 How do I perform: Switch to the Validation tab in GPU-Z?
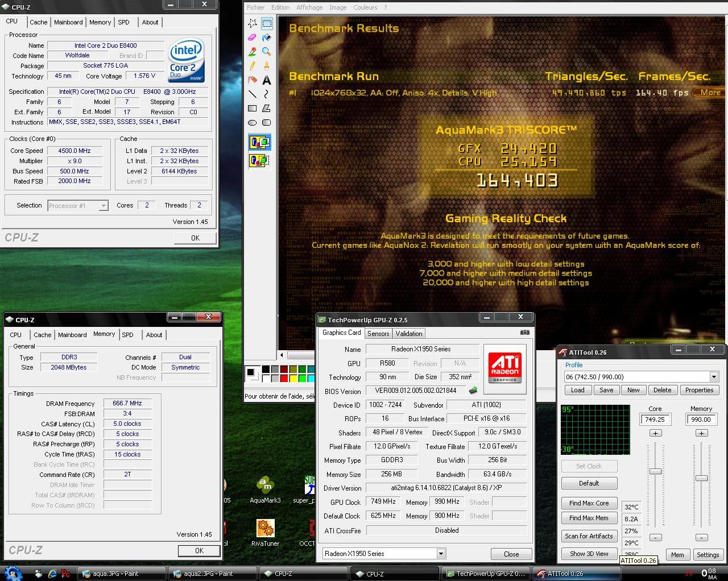409,334
